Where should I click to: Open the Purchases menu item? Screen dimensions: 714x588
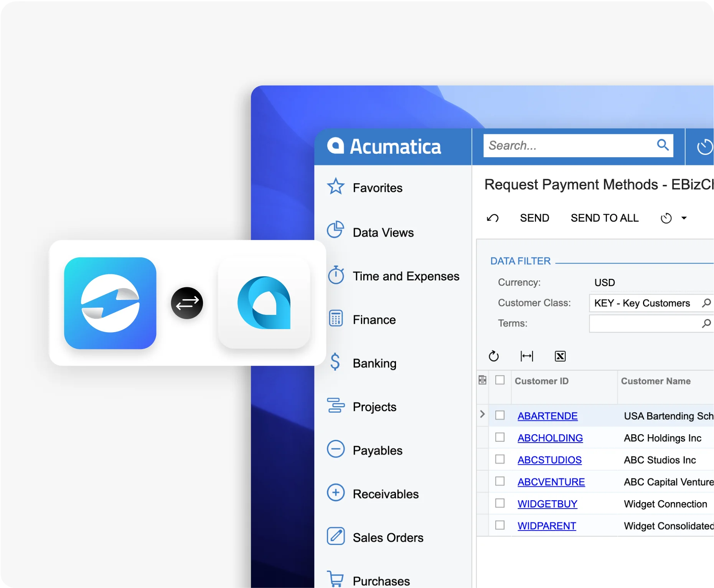[381, 581]
